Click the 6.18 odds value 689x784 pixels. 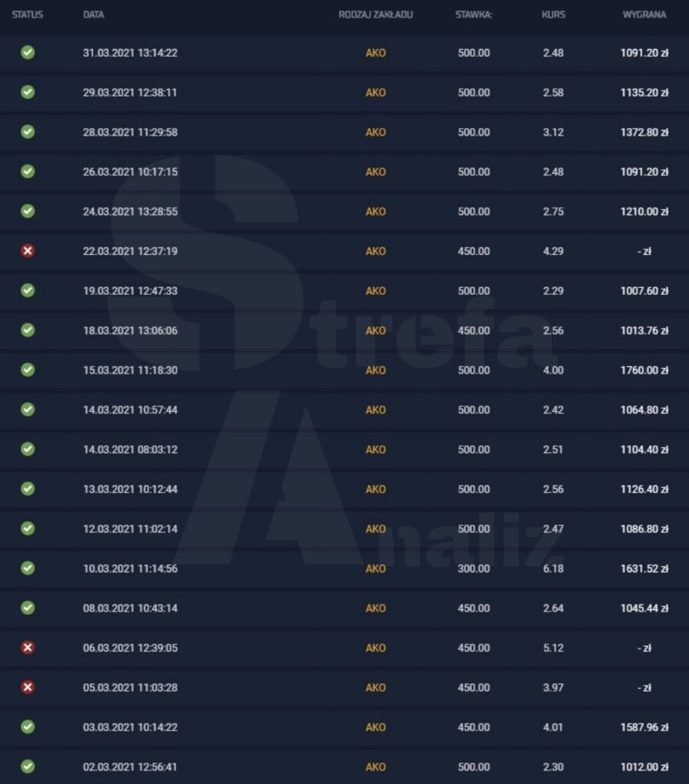coord(553,569)
